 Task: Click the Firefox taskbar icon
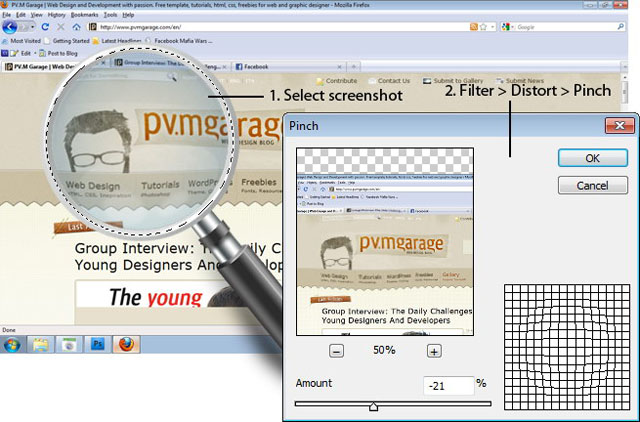[126, 344]
